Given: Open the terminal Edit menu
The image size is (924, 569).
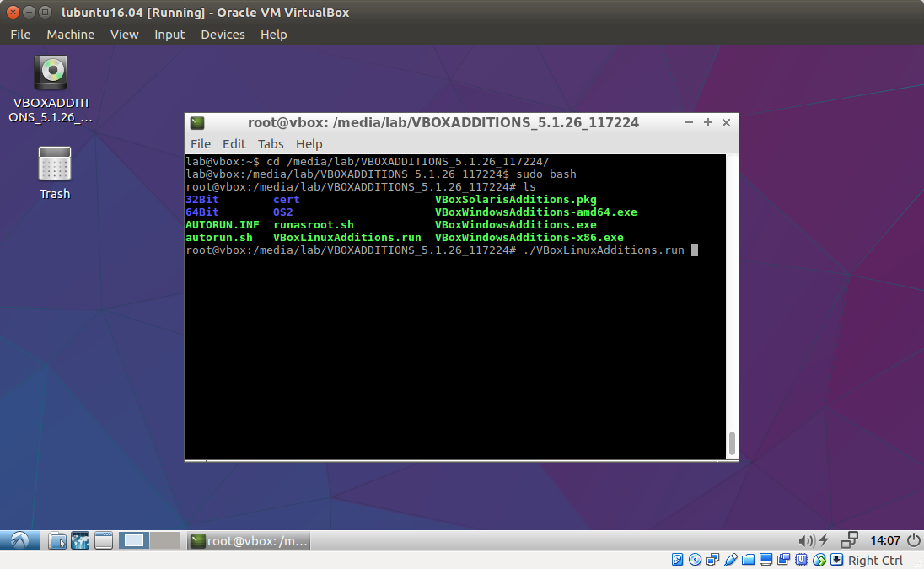Looking at the screenshot, I should tap(234, 144).
